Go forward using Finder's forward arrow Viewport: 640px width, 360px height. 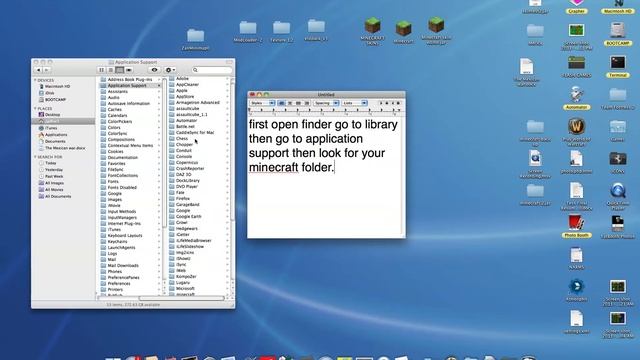pos(46,70)
